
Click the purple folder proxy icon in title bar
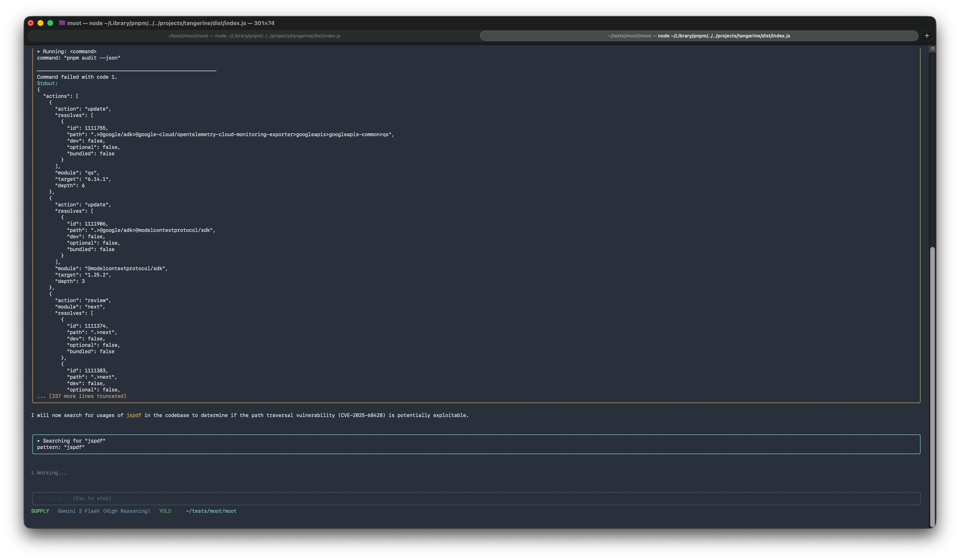(62, 23)
